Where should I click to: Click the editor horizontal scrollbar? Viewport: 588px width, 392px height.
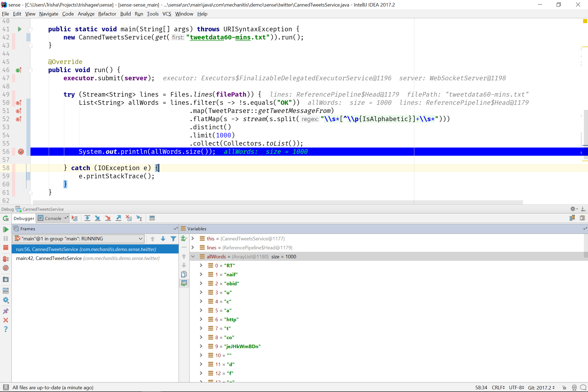click(x=278, y=202)
